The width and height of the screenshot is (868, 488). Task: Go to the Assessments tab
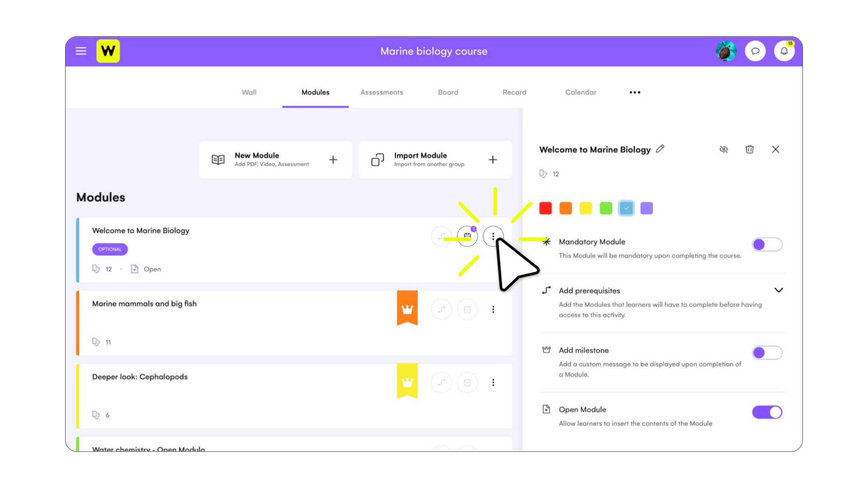click(x=382, y=92)
